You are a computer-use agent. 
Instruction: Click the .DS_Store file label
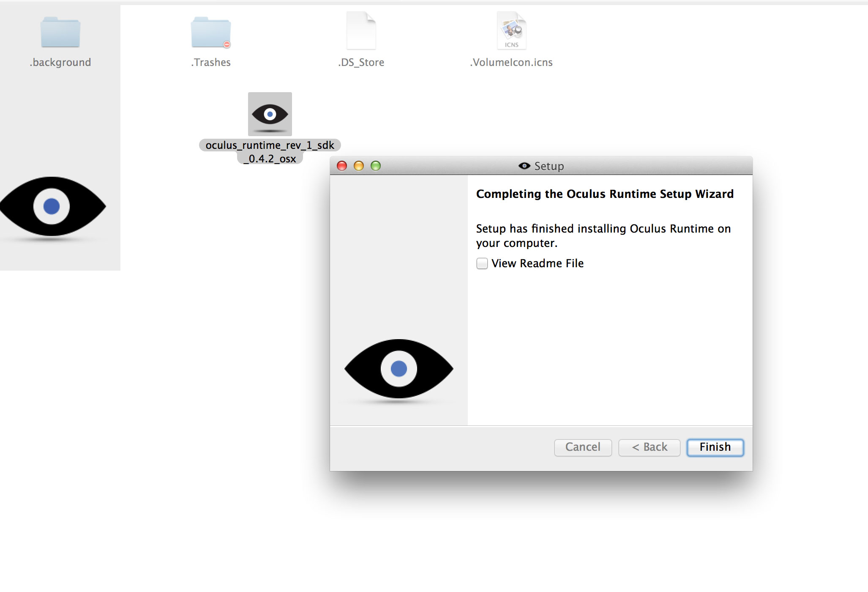click(361, 63)
